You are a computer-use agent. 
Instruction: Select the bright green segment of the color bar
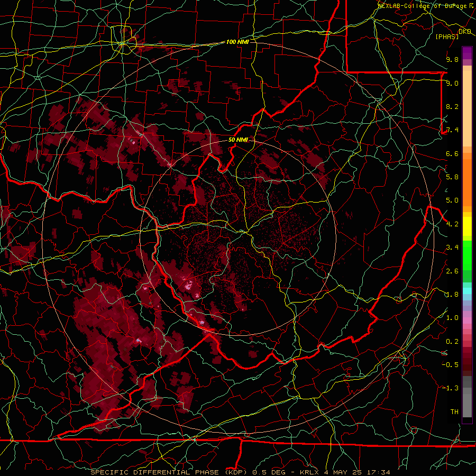pos(467,255)
